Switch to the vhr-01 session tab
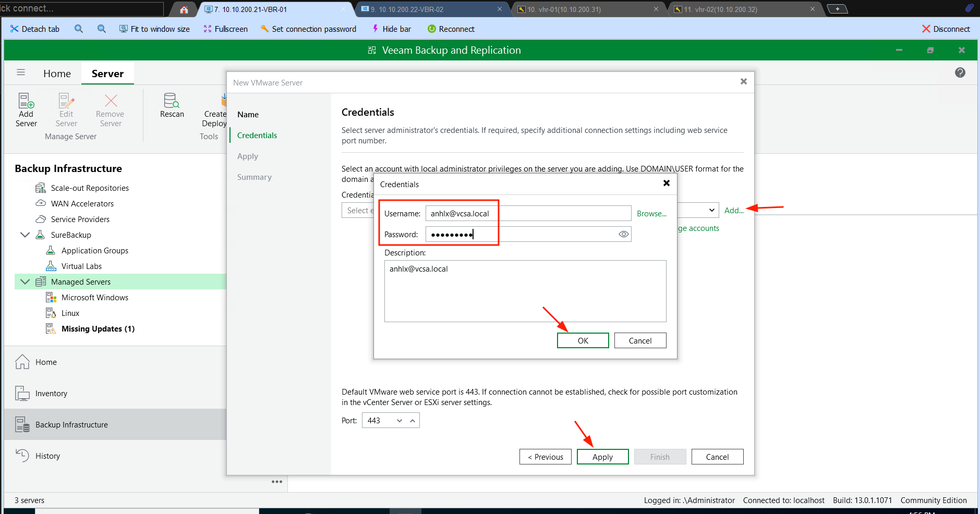Screen dimensions: 980x514 pyautogui.click(x=589, y=9)
